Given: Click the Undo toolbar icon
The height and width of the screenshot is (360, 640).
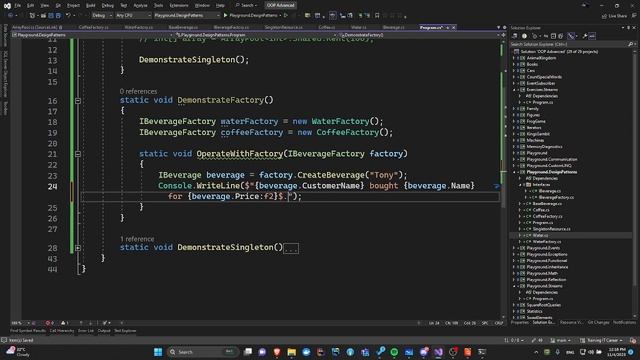Looking at the screenshot, I should [68, 16].
